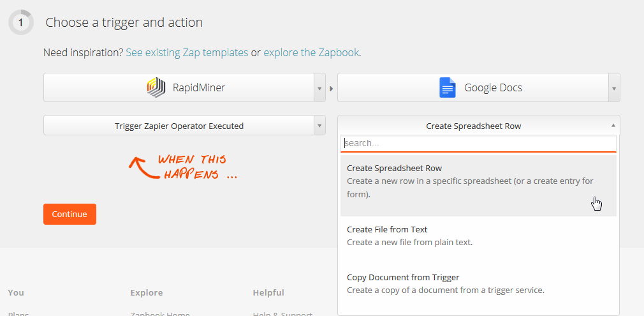
Task: Collapse the Create Spreadsheet Row action list arrow
Action: pyautogui.click(x=613, y=126)
